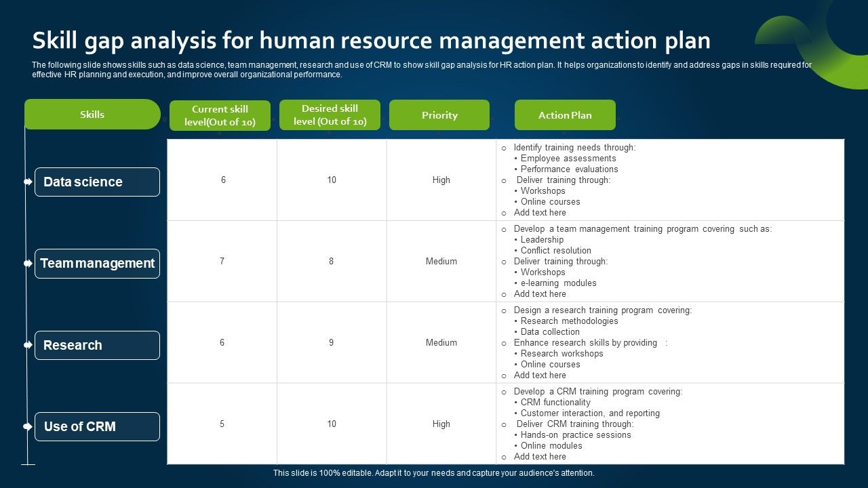
Task: Click desired skill value 10 for Use of CRM
Action: pyautogui.click(x=332, y=424)
